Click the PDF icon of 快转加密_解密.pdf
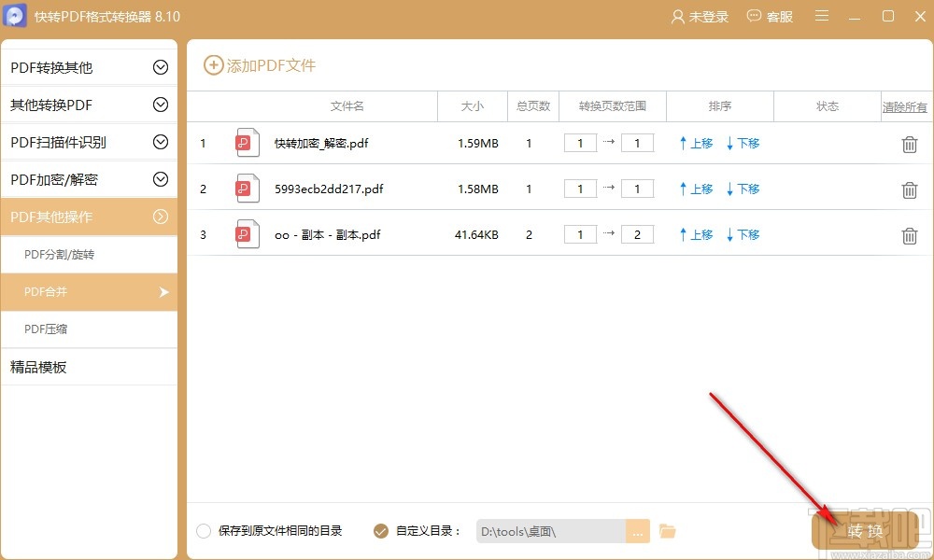This screenshot has width=934, height=560. [x=247, y=143]
